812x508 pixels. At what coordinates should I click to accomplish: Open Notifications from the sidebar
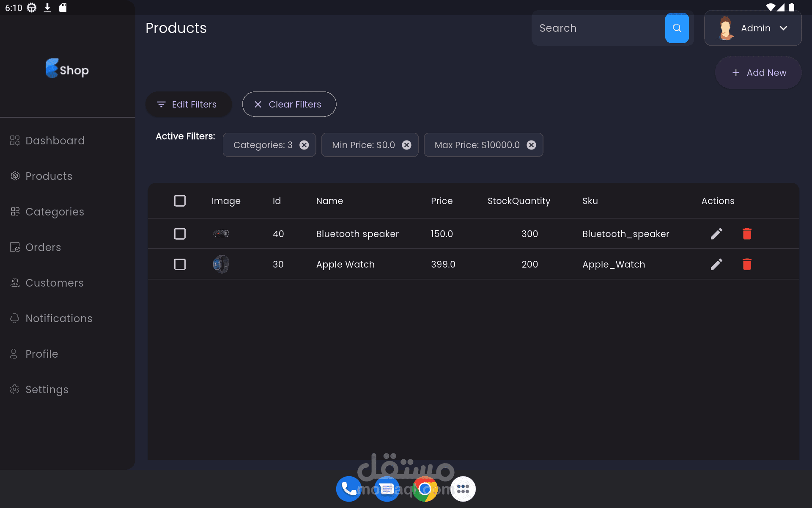(59, 318)
